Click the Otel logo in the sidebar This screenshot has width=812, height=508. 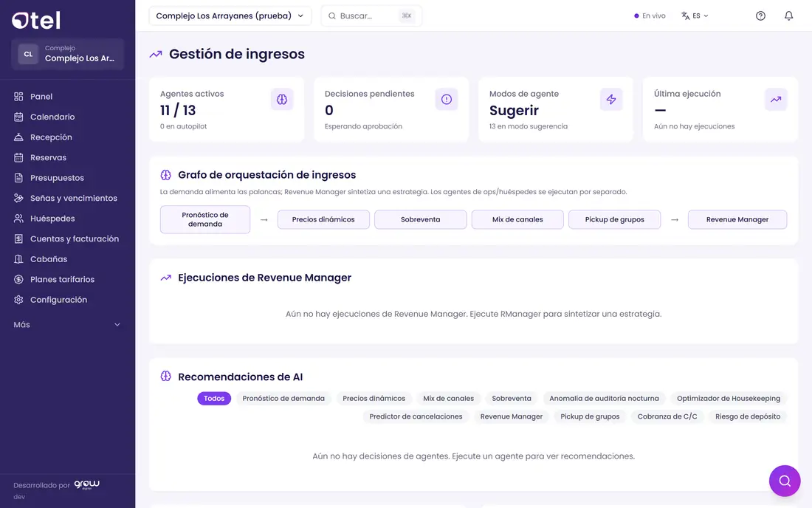tap(36, 20)
